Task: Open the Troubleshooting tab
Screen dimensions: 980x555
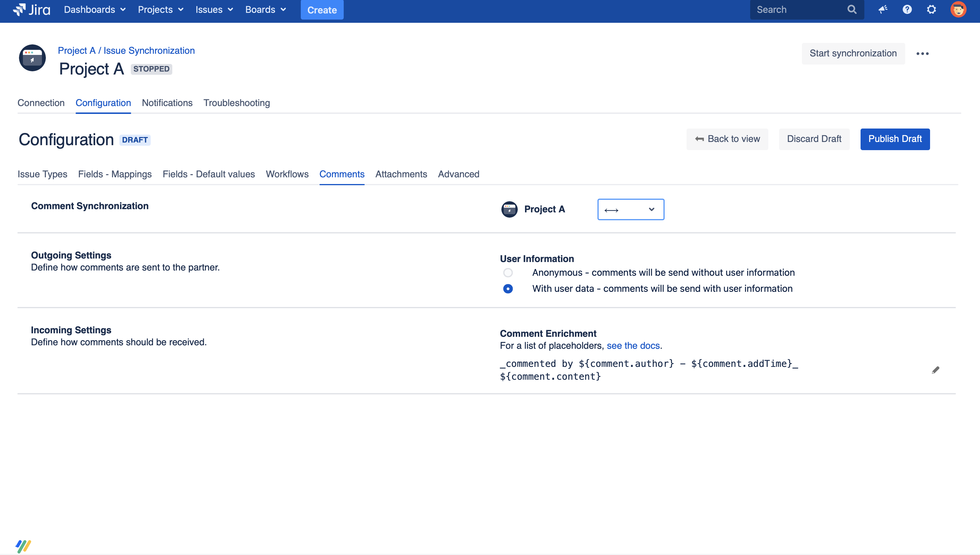Action: tap(237, 103)
